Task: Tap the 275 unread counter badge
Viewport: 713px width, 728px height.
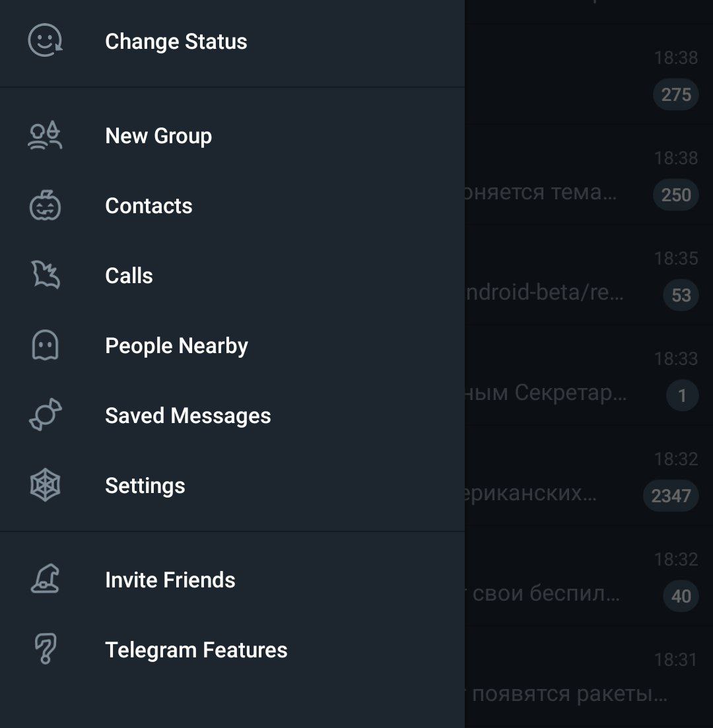Action: pos(675,94)
